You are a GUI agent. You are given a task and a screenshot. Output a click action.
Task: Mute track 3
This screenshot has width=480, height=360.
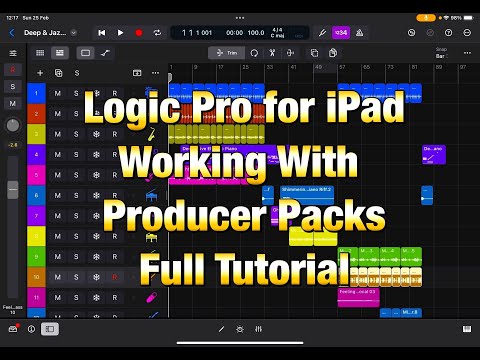click(x=58, y=134)
